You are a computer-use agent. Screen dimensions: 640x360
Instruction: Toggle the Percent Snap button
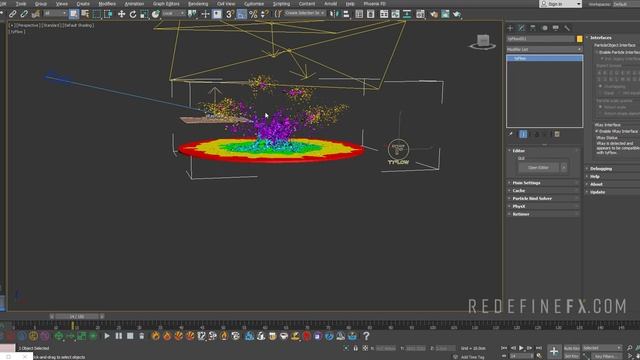[253, 14]
